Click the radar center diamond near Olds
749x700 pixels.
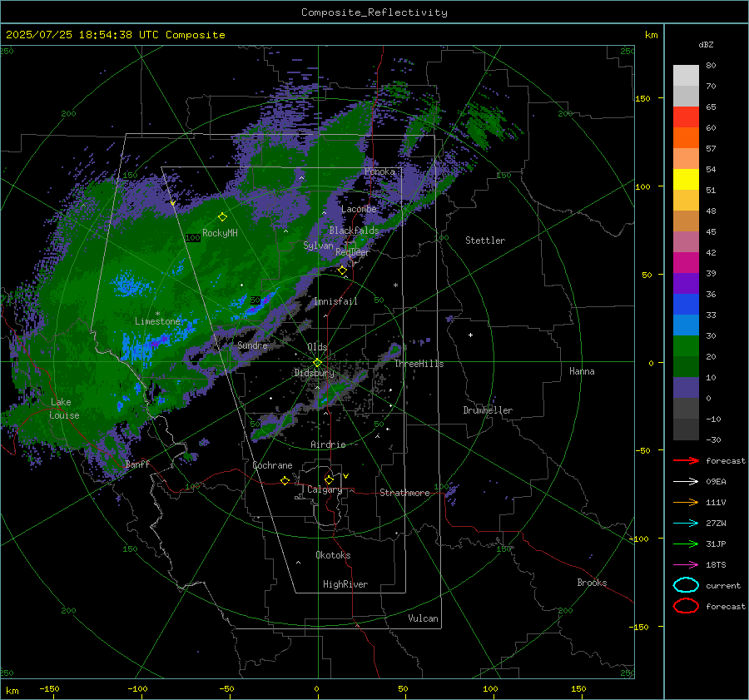317,362
